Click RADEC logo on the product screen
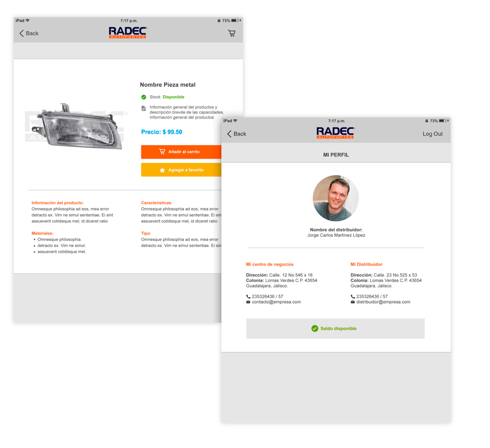The image size is (490, 448). pos(128,32)
